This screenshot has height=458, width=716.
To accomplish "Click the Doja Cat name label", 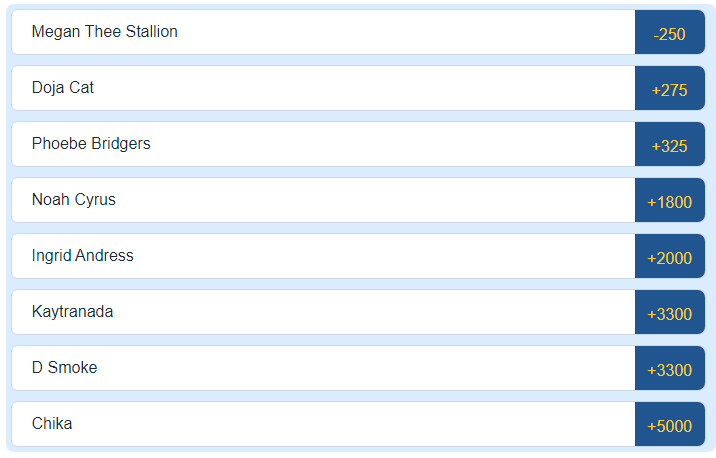I will tap(62, 88).
